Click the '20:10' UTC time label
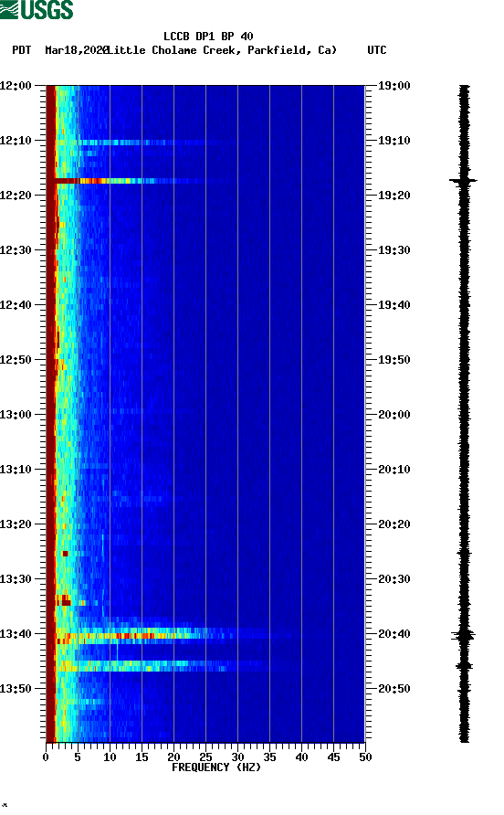The height and width of the screenshot is (815, 504). (394, 470)
